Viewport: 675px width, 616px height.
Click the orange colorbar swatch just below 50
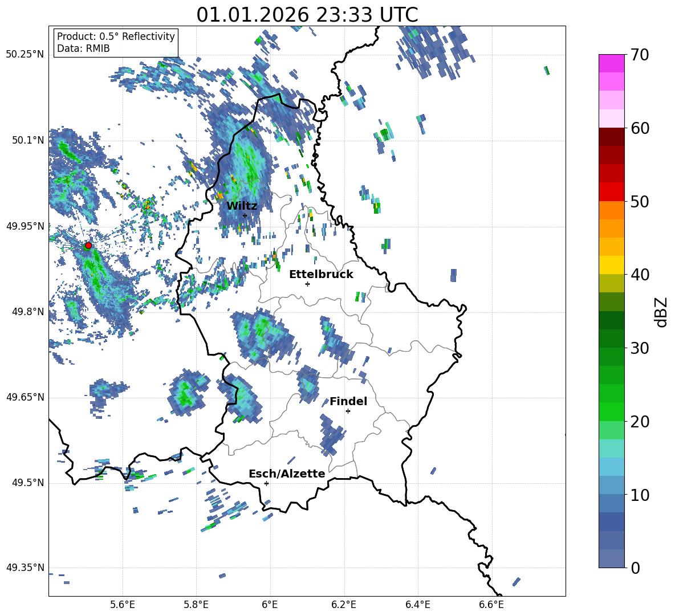pyautogui.click(x=611, y=210)
